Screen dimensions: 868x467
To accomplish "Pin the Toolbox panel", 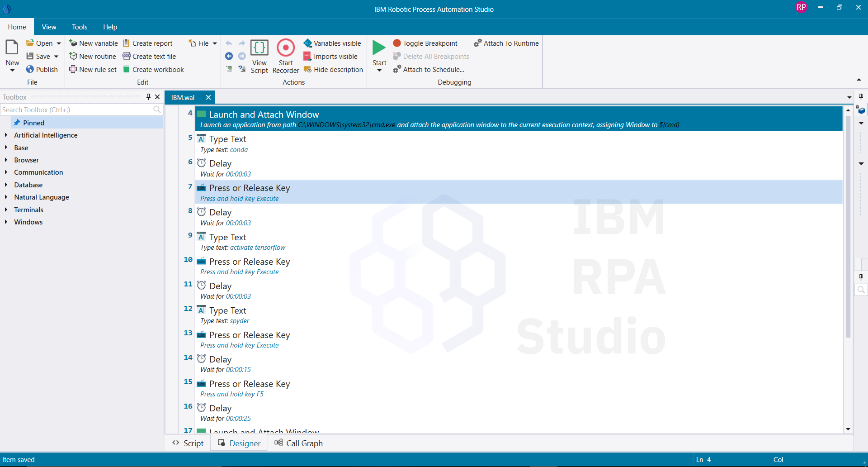I will coord(148,97).
